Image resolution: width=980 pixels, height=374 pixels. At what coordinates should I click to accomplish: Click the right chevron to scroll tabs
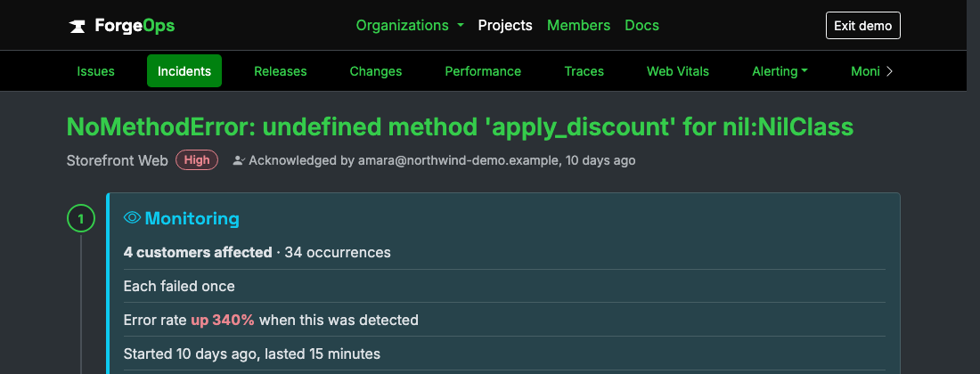point(890,71)
